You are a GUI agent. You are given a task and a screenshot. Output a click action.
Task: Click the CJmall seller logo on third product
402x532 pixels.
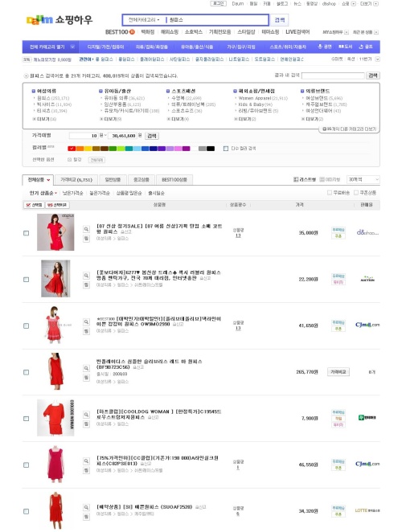click(x=367, y=325)
